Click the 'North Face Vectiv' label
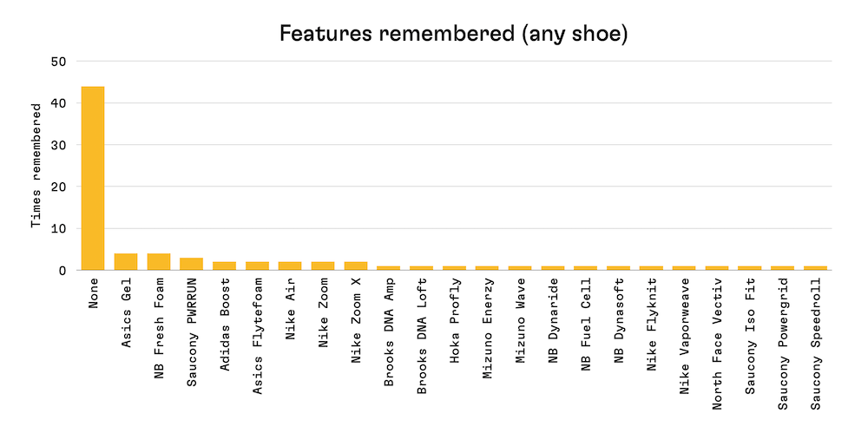The width and height of the screenshot is (868, 433). coord(716,332)
